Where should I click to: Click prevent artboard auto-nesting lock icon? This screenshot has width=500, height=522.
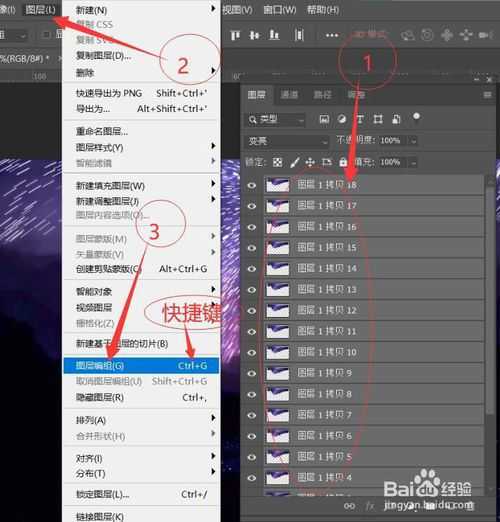pos(327,162)
